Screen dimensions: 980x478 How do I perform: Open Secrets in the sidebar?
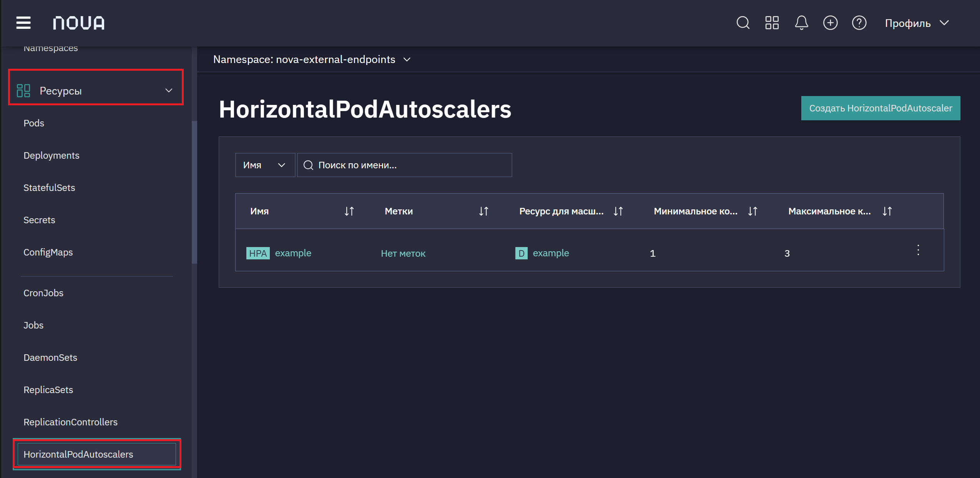tap(39, 220)
